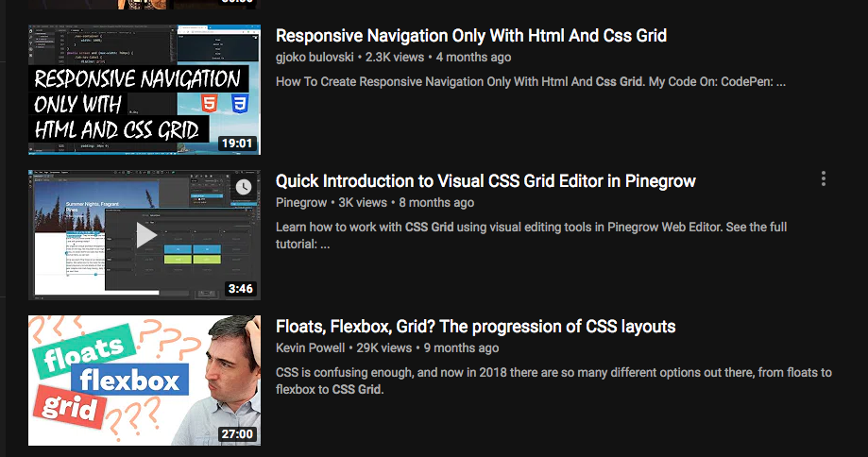Click the 27:00 duration badge
This screenshot has height=457, width=868.
click(x=237, y=434)
